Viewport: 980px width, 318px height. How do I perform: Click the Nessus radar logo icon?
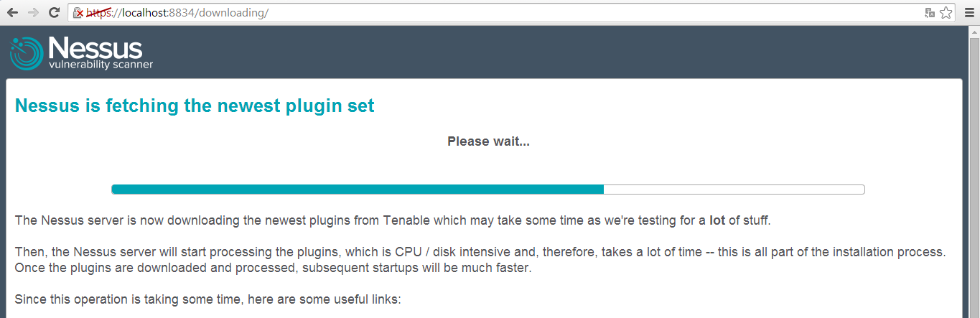coord(27,54)
